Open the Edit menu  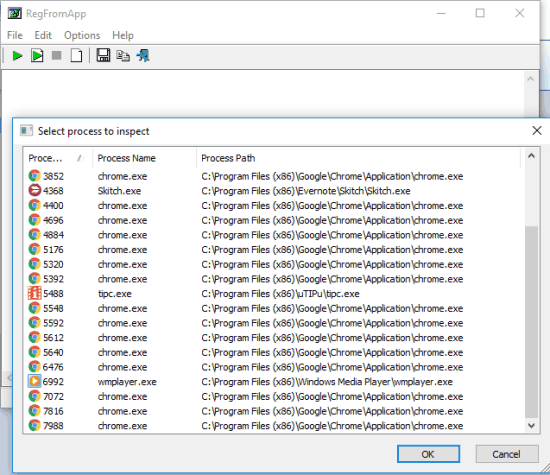click(43, 35)
